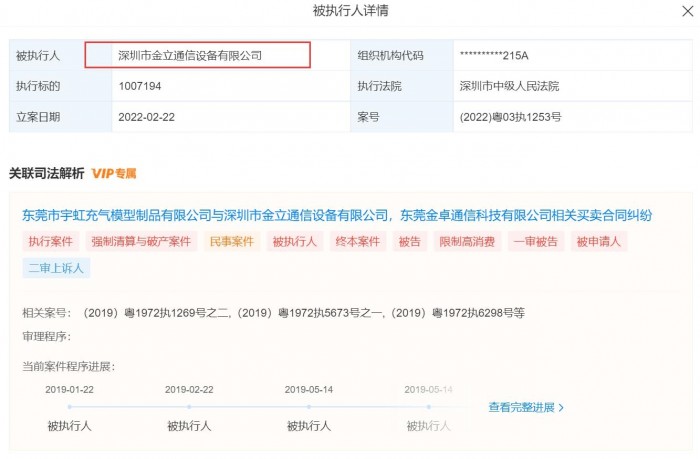Image resolution: width=700 pixels, height=459 pixels.
Task: Click the 执行标的 label cell
Action: pyautogui.click(x=60, y=86)
